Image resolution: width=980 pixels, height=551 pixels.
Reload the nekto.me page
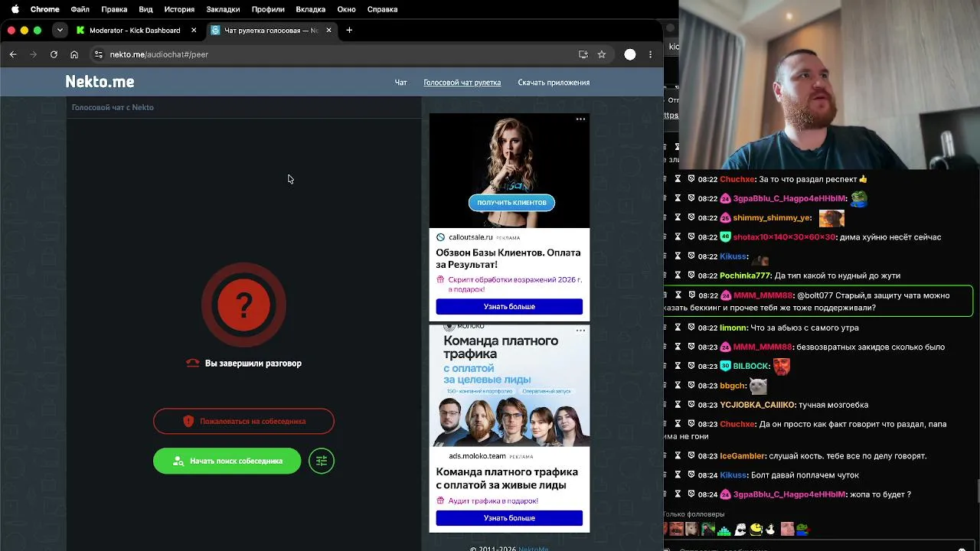(54, 54)
